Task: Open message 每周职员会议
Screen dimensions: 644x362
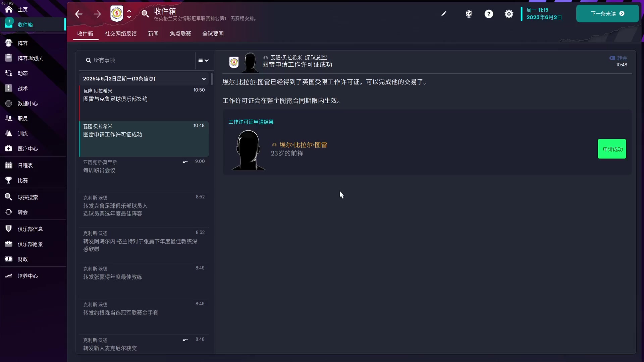Action: tap(144, 174)
